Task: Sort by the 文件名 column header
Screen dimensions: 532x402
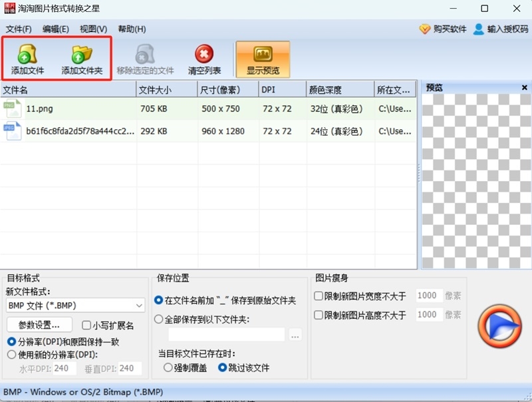Action: tap(68, 90)
